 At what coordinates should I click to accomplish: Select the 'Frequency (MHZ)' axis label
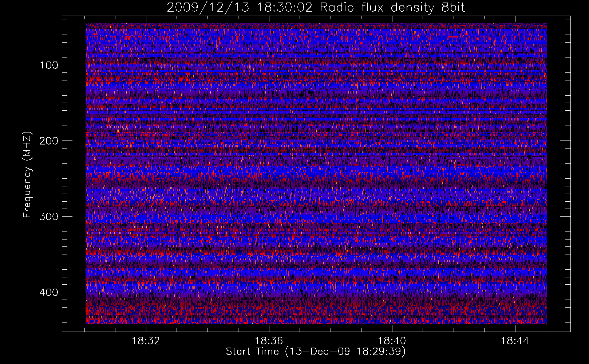tap(27, 174)
